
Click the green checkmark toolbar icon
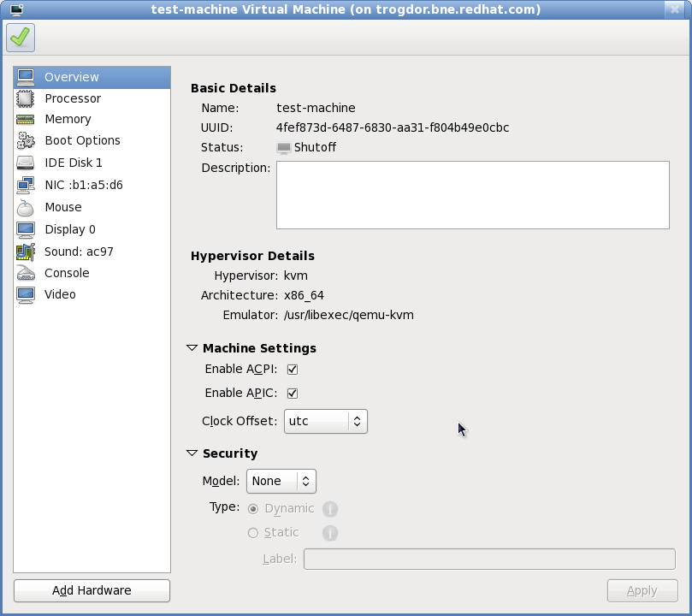click(21, 37)
